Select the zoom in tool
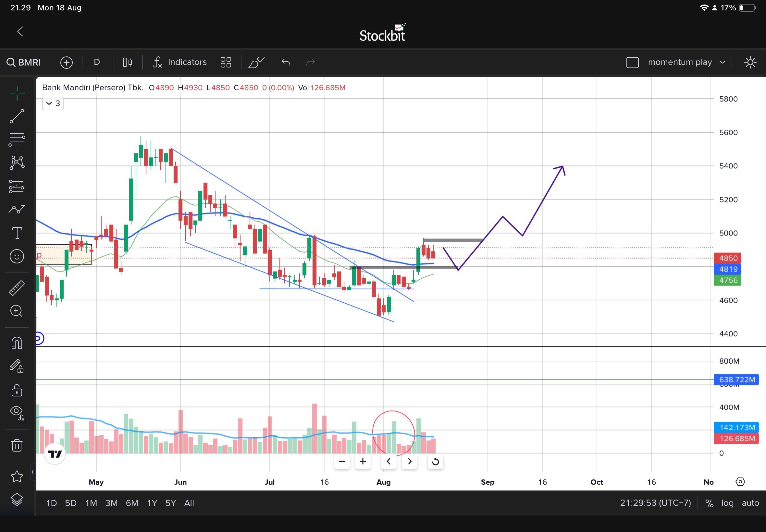Viewport: 766px width, 532px height. click(17, 311)
